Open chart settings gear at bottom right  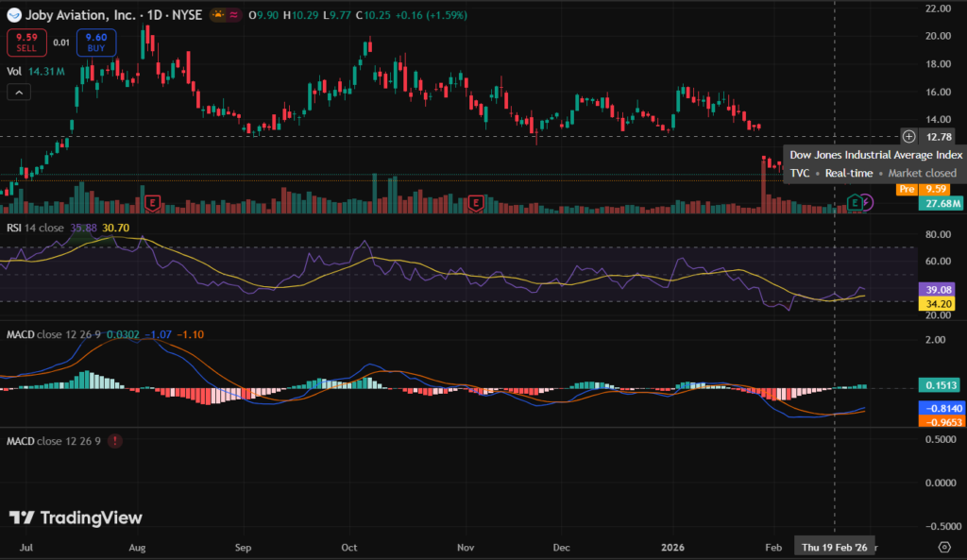tap(944, 547)
